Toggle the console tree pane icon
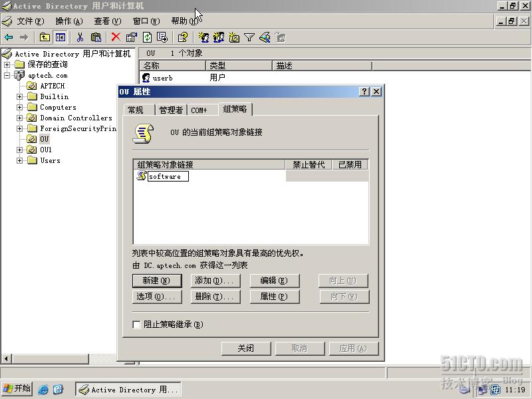The image size is (532, 399). [61, 37]
